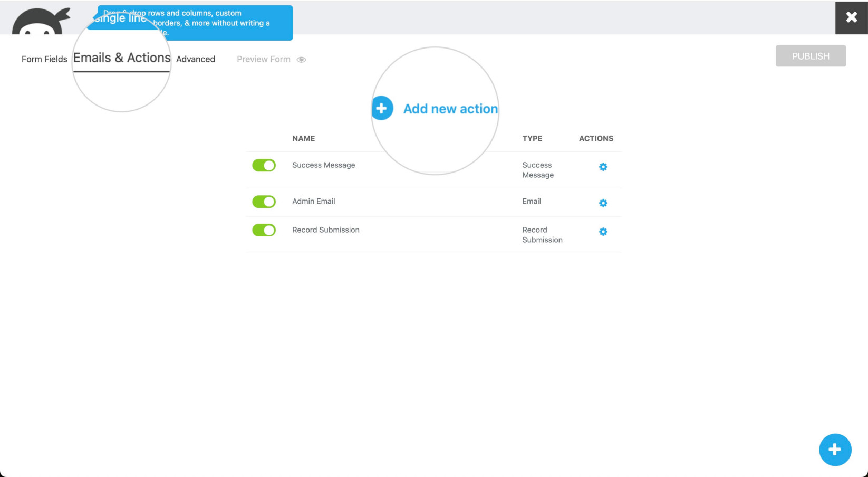Disable the Success Message action toggle

click(264, 165)
